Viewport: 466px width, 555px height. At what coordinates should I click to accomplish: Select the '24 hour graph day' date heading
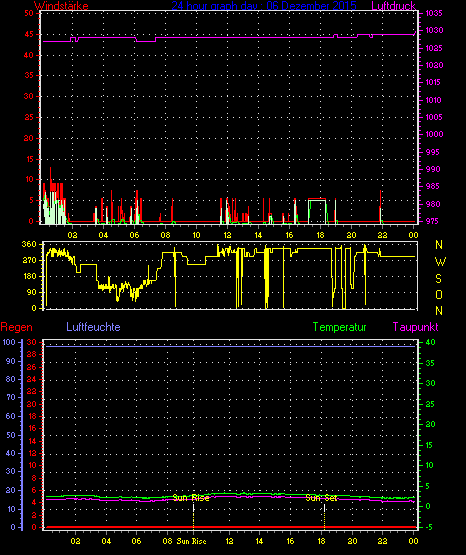tap(264, 6)
